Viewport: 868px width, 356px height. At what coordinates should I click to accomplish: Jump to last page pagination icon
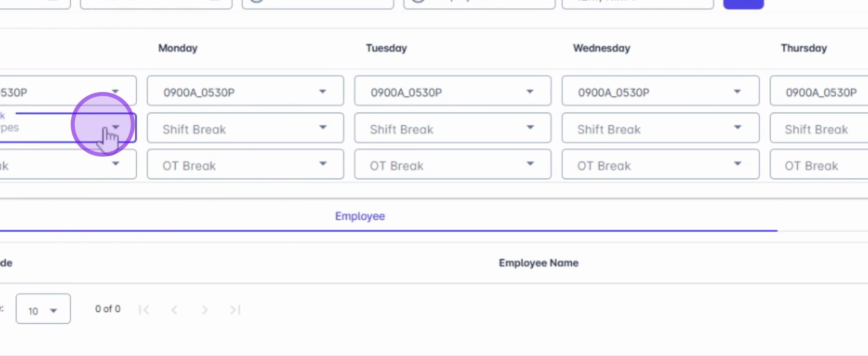pyautogui.click(x=235, y=310)
